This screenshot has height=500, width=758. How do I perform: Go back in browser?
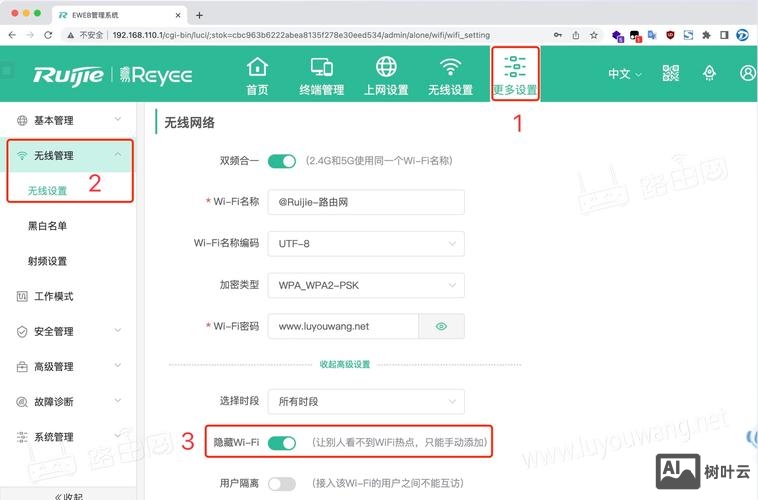12,35
